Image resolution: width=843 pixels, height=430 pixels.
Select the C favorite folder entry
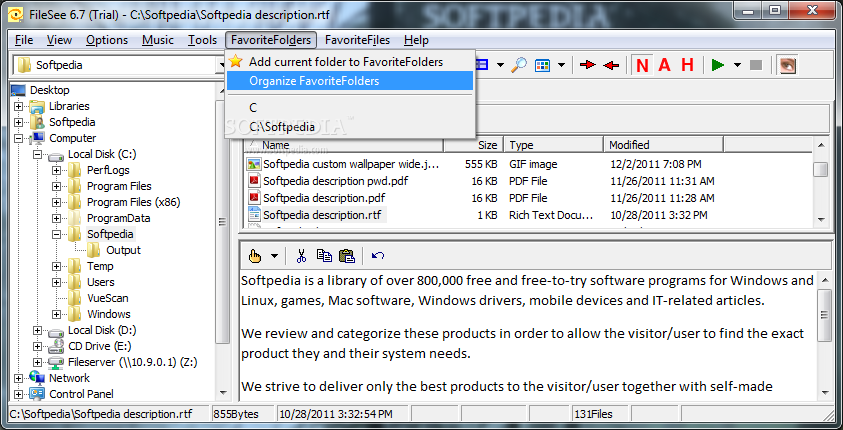(351, 108)
